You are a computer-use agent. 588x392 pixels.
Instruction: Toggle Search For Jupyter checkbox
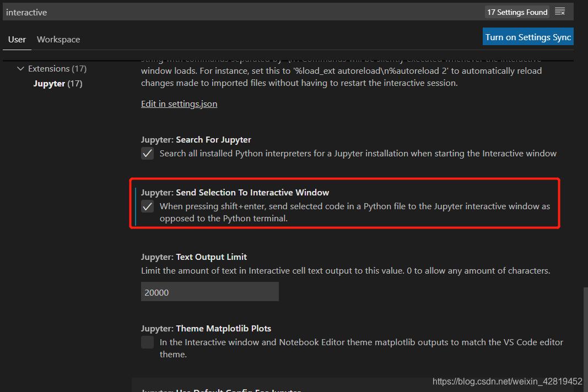pyautogui.click(x=147, y=153)
